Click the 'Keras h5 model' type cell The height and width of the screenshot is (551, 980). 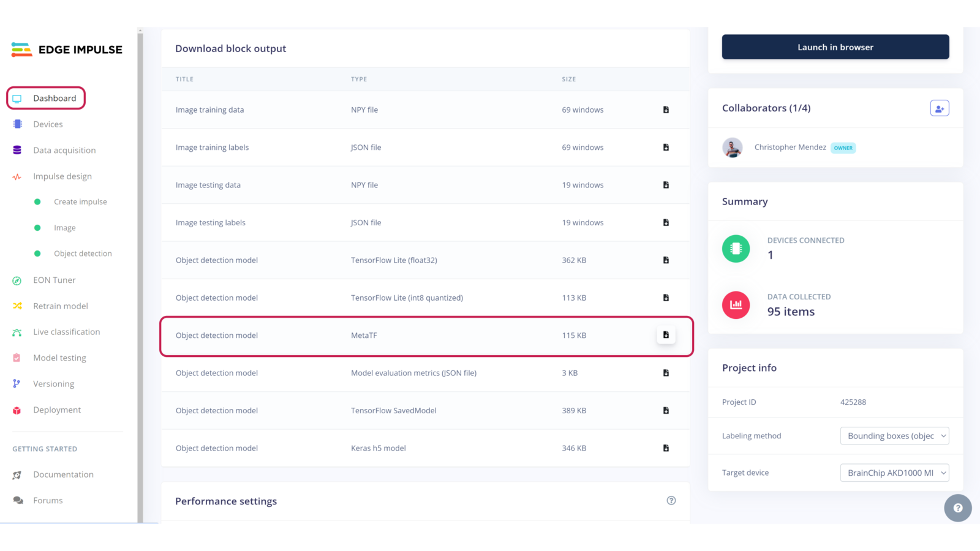(379, 448)
